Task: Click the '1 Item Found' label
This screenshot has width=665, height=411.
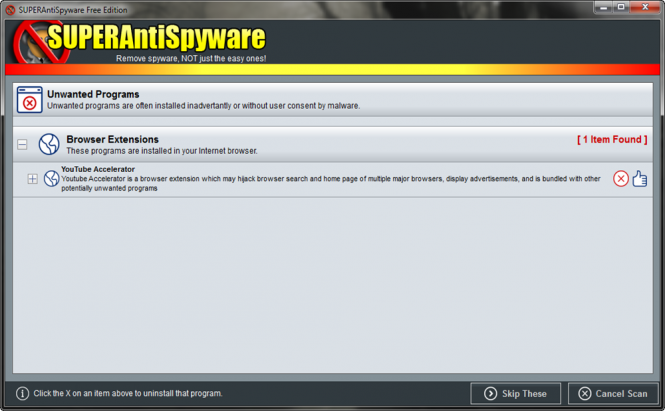Action: [x=611, y=140]
